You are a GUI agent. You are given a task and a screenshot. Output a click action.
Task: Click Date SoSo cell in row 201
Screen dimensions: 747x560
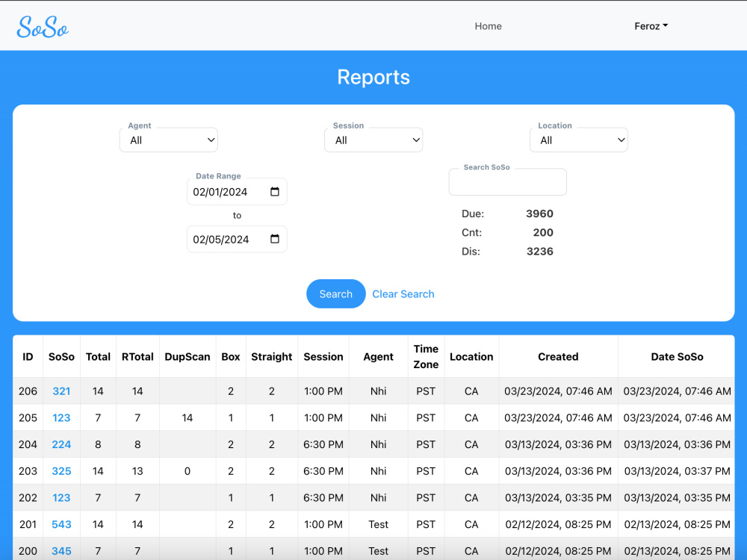coord(677,524)
